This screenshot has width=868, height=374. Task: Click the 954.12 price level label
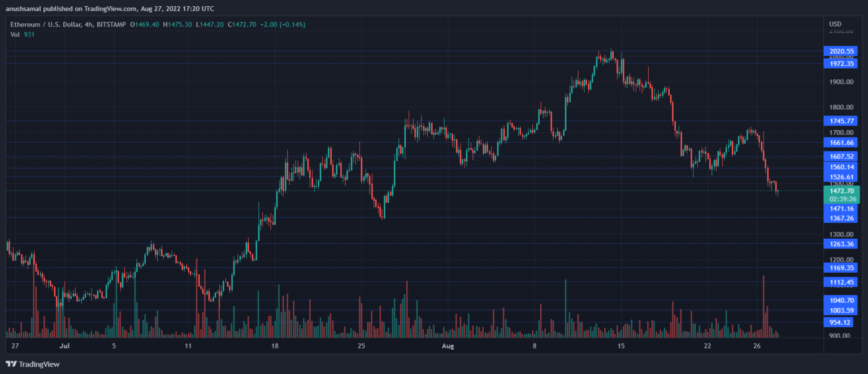point(840,322)
